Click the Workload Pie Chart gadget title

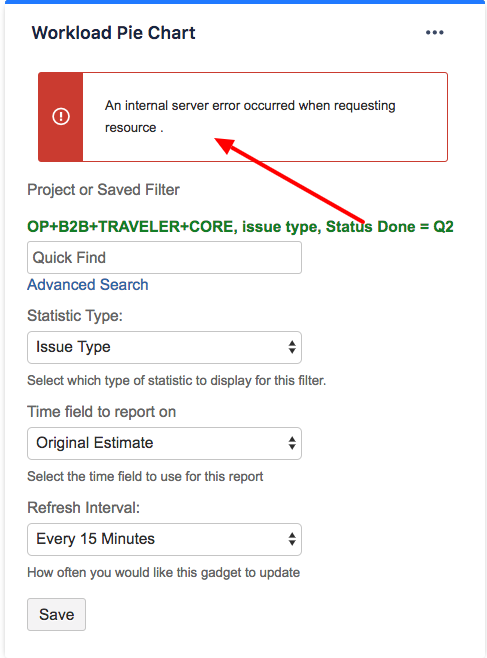click(x=113, y=33)
